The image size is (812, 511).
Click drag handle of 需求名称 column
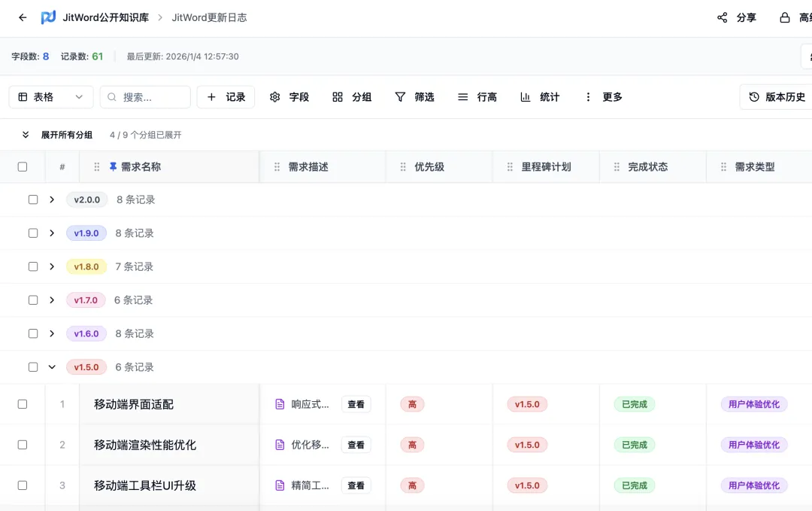(97, 167)
